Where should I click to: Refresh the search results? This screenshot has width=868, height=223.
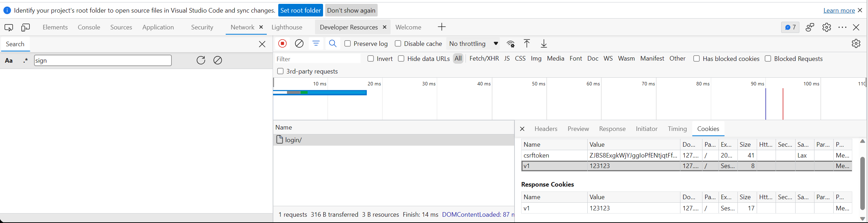tap(201, 60)
